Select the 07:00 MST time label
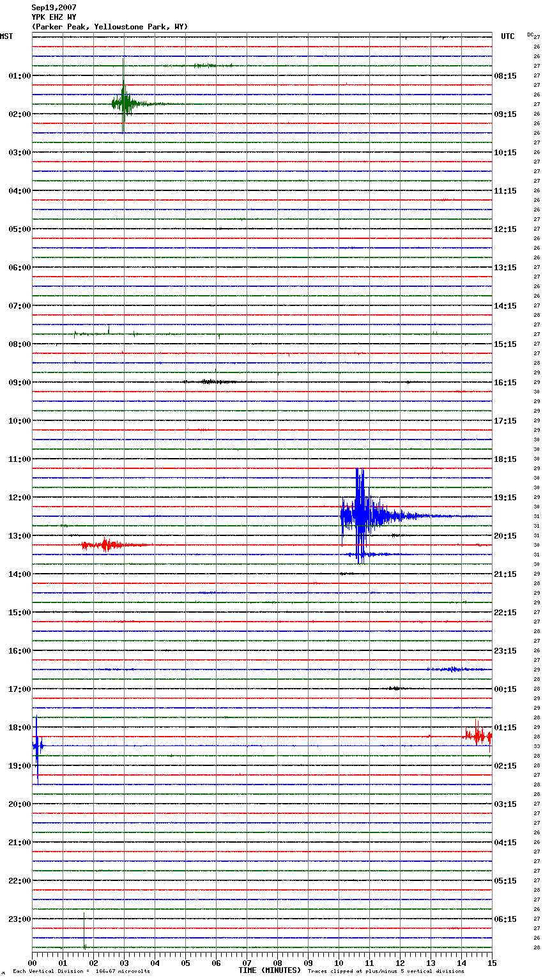543x980 pixels. pos(19,306)
